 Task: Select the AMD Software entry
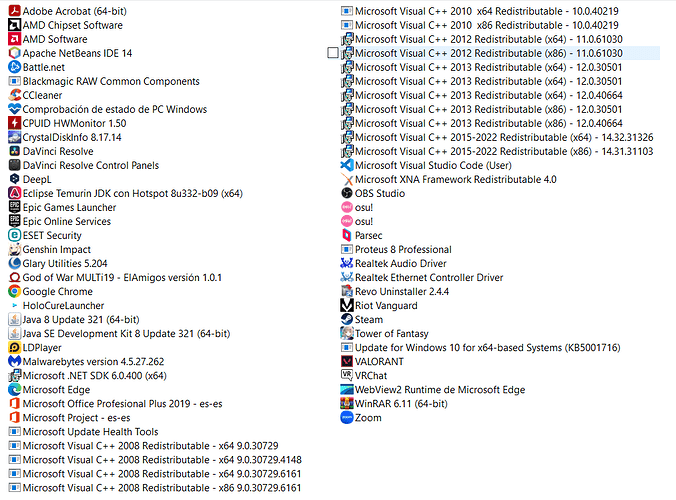[x=48, y=39]
